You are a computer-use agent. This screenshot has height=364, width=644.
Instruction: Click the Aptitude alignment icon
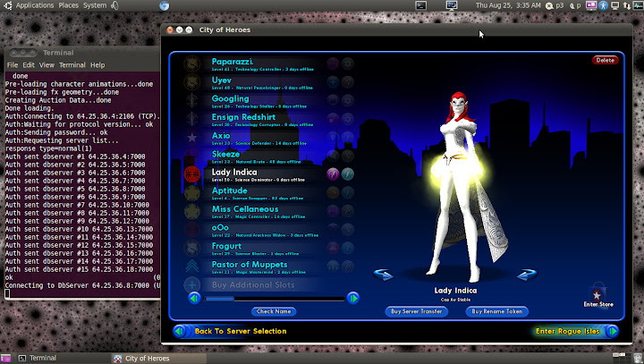click(191, 192)
